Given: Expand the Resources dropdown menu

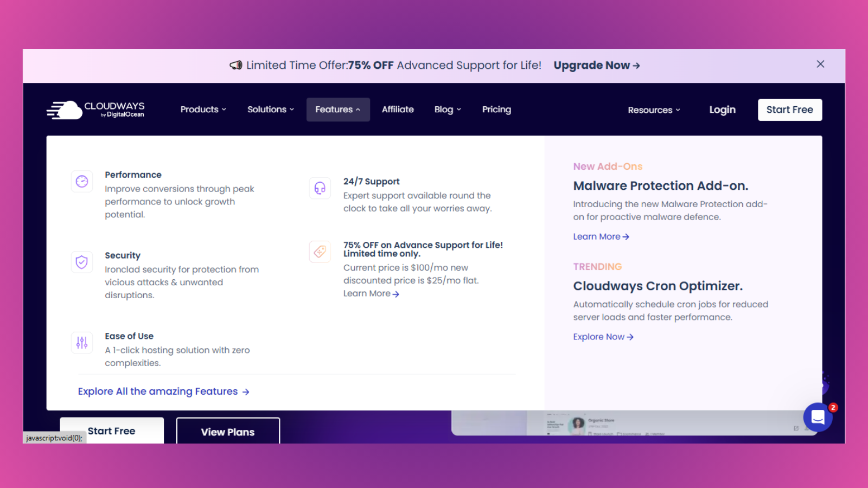Looking at the screenshot, I should click(654, 110).
